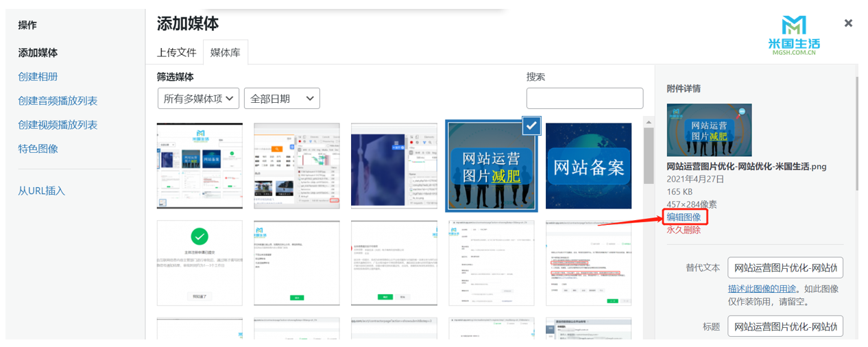The height and width of the screenshot is (347, 868).
Task: Focus the 搜索 media search field
Action: pos(585,98)
